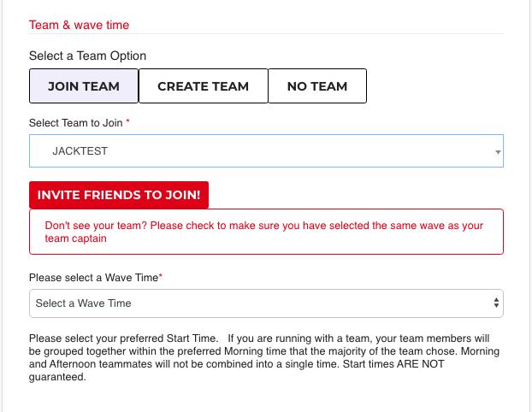Open the JACKTEST team dropdown
Screen dimensions: 532x412
coord(266,151)
